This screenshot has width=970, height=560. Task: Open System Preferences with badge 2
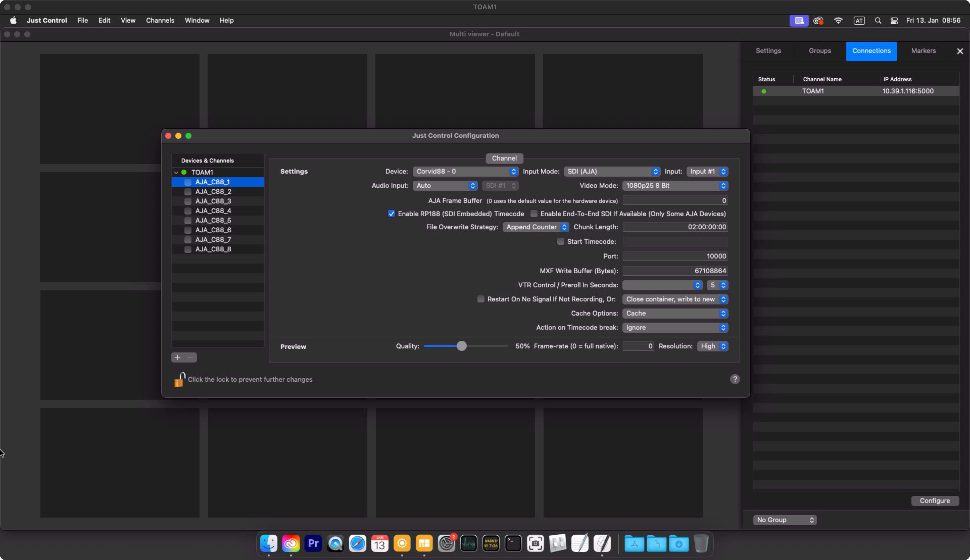[x=446, y=543]
